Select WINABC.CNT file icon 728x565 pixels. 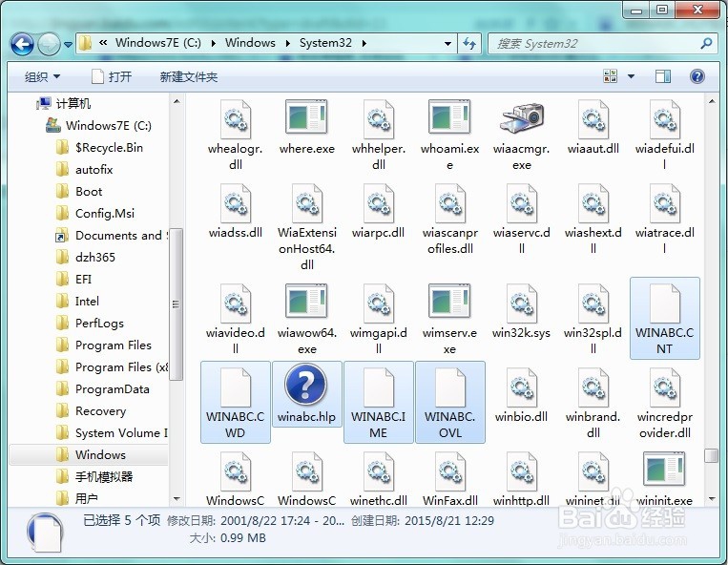pyautogui.click(x=664, y=303)
